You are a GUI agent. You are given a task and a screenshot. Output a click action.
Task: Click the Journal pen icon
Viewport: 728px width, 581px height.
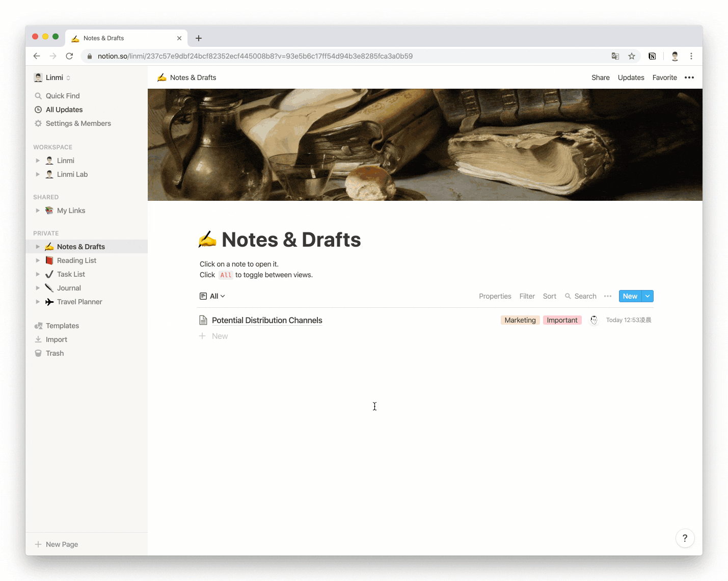coord(49,288)
